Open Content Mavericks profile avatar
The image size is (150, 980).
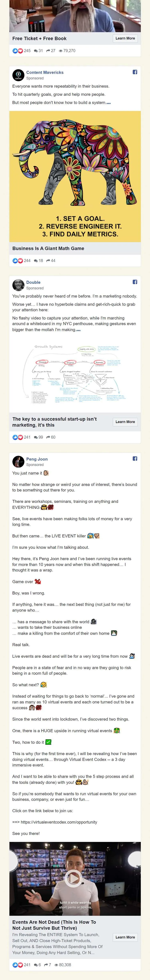pyautogui.click(x=18, y=75)
